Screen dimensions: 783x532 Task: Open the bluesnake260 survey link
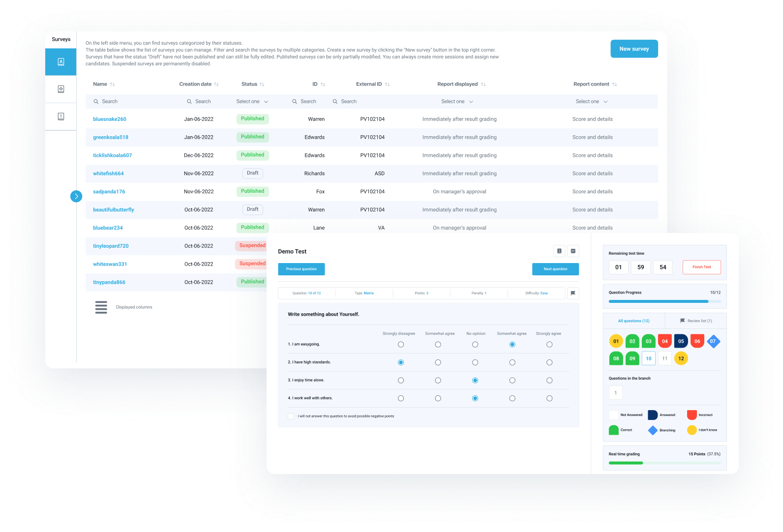coord(110,119)
